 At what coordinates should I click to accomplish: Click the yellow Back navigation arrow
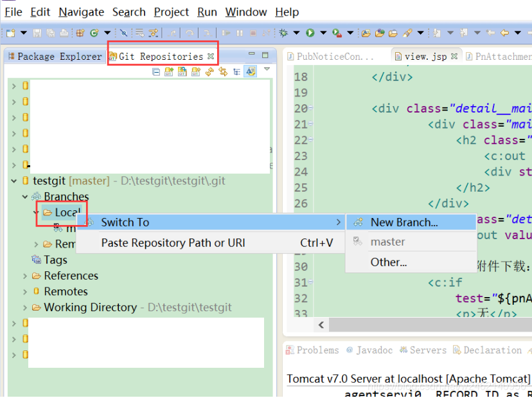(504, 33)
